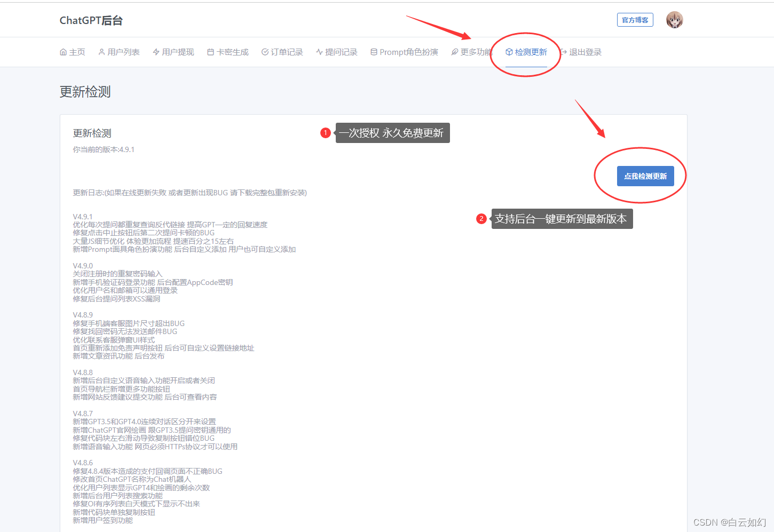Go to the 主页 menu item
The width and height of the screenshot is (774, 532).
pyautogui.click(x=73, y=52)
